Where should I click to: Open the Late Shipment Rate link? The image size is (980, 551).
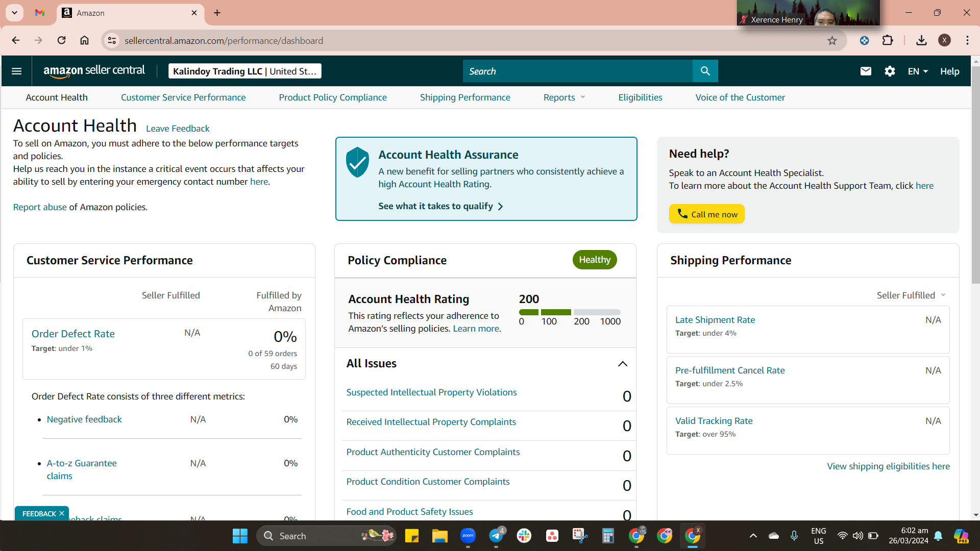715,320
